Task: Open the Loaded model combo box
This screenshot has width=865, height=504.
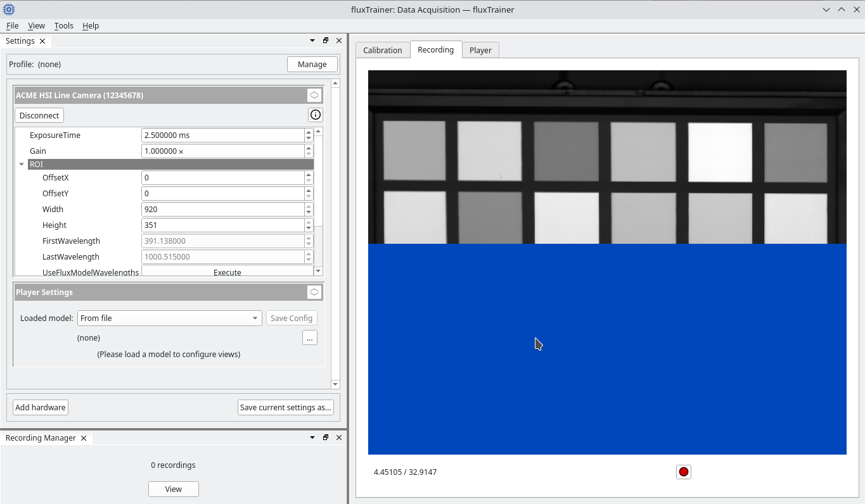Action: [x=169, y=318]
